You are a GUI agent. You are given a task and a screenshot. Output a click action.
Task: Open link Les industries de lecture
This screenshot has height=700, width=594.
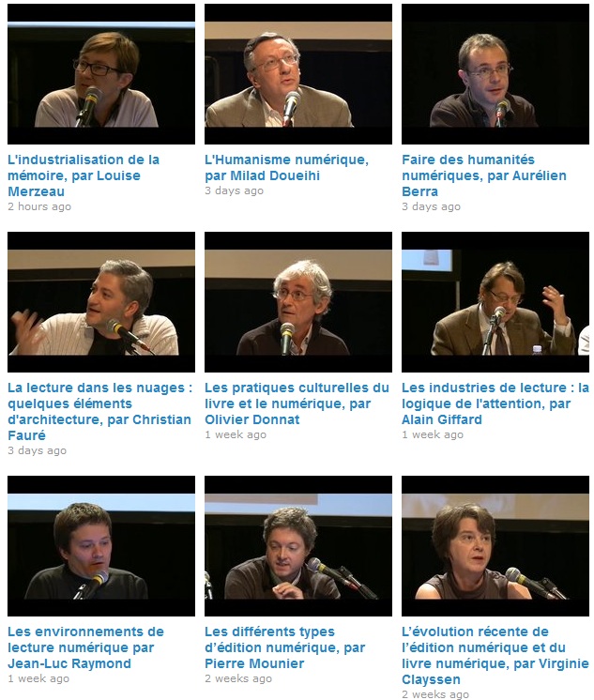click(495, 403)
